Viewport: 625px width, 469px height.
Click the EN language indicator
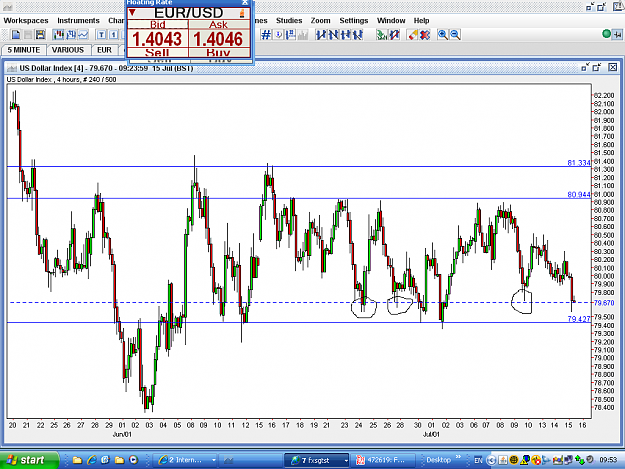(x=478, y=461)
